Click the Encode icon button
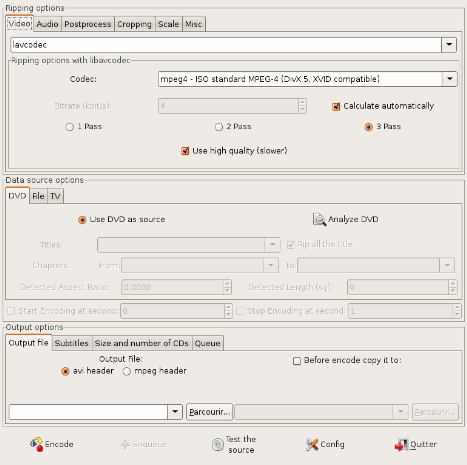 [37, 444]
